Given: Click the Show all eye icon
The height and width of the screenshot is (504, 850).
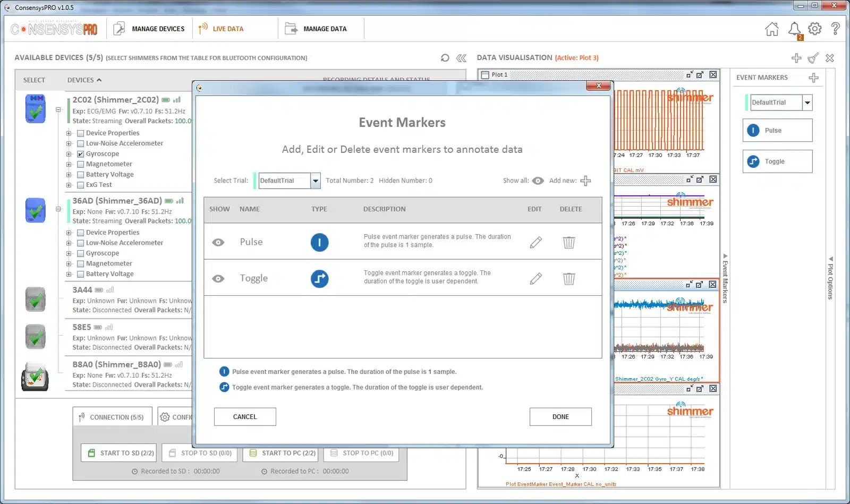Looking at the screenshot, I should [538, 181].
